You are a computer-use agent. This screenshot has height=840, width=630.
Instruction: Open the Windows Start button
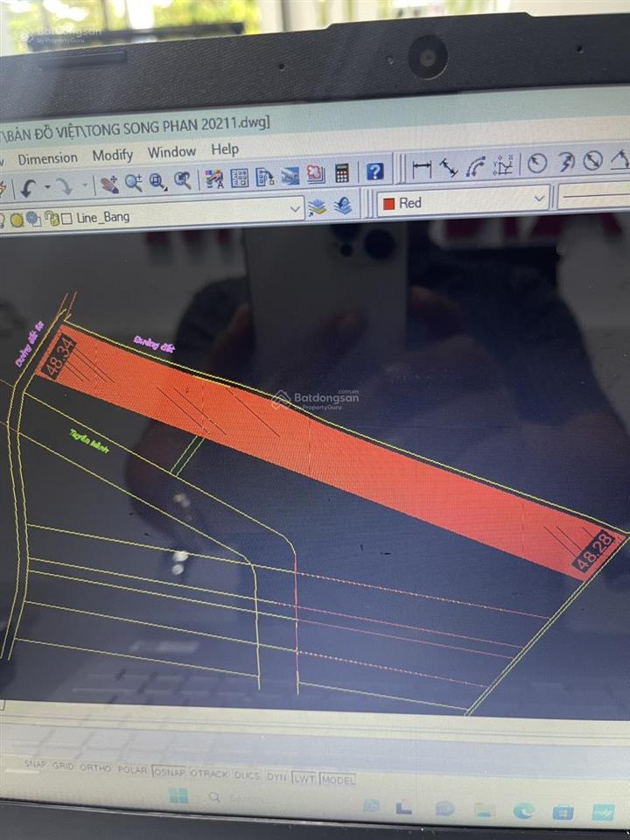coord(178,795)
